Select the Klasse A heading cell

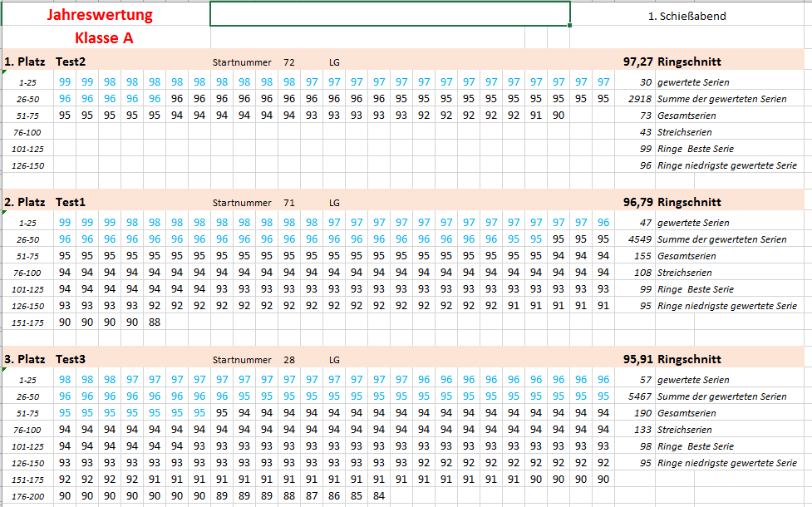[x=104, y=37]
